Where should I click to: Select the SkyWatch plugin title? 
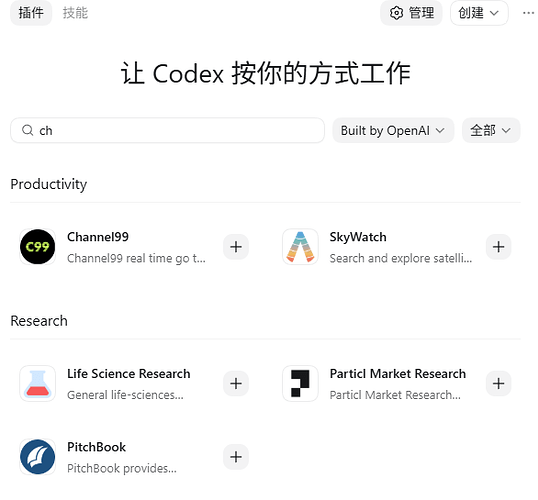pyautogui.click(x=358, y=237)
